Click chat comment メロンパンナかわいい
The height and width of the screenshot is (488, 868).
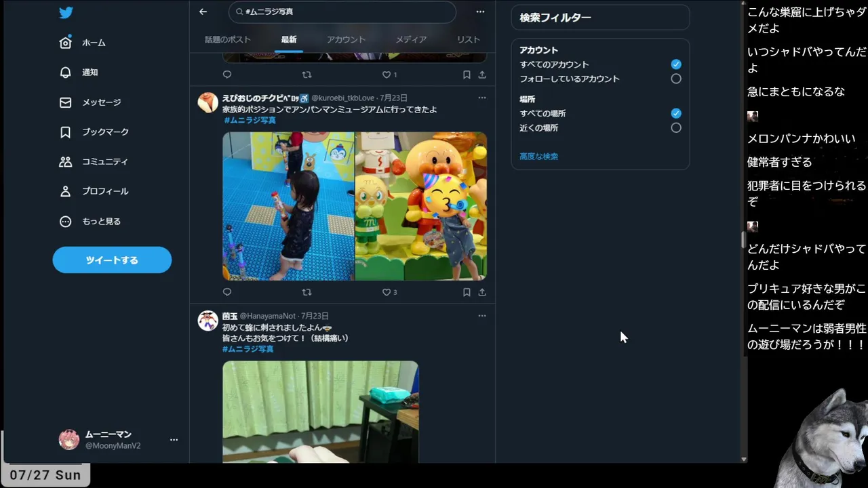(801, 139)
